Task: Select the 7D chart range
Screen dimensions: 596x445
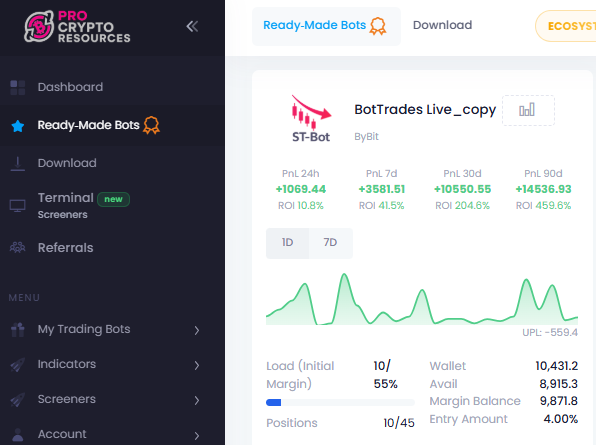Action: [x=330, y=243]
